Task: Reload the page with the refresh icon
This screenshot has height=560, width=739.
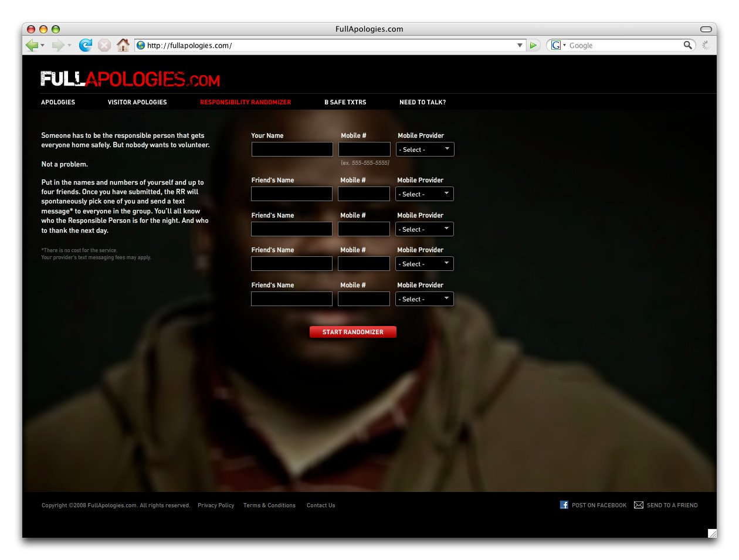Action: coord(86,45)
